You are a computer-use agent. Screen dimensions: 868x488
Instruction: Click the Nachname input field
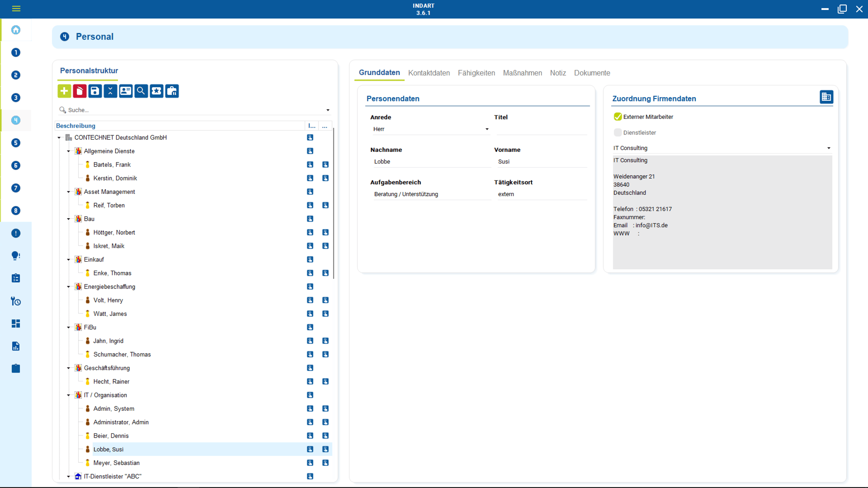pos(430,162)
